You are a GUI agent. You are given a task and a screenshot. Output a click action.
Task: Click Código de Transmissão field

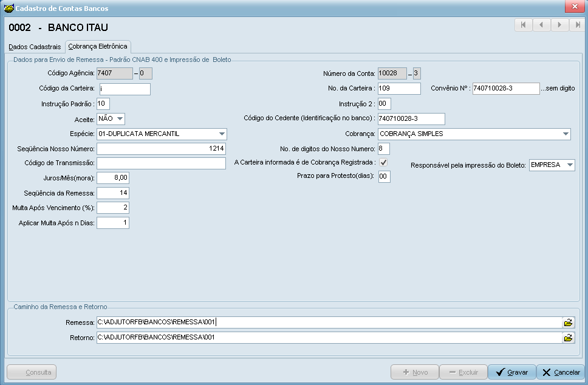161,163
